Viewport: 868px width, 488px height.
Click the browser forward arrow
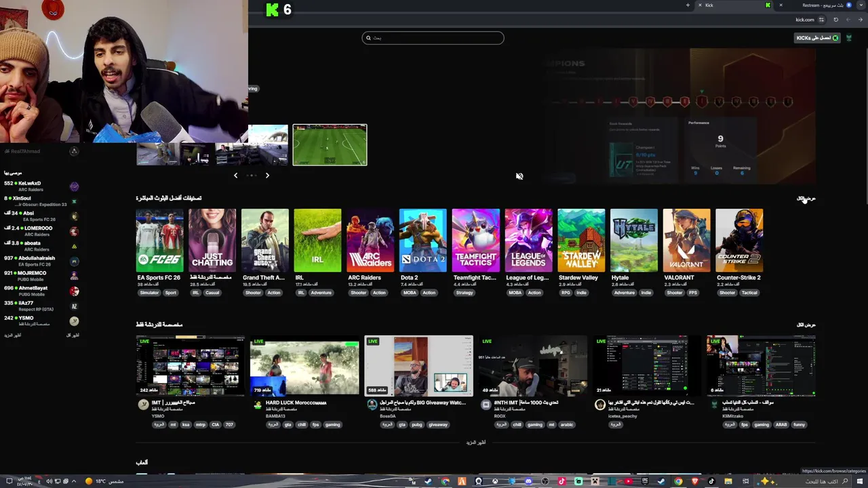(848, 20)
